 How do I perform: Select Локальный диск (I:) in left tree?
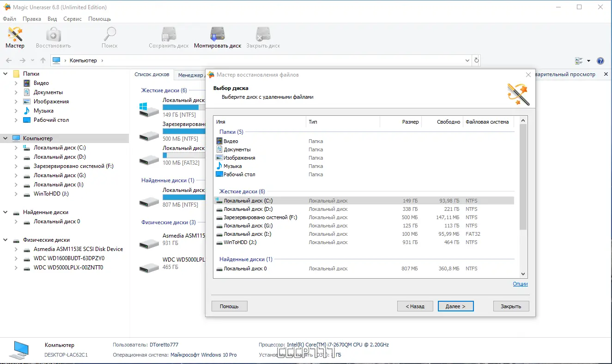pos(58,185)
